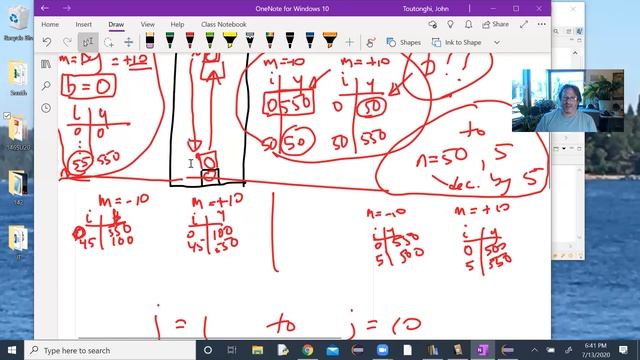Image resolution: width=640 pixels, height=360 pixels.
Task: Open notifications bell in OneNote
Action: (468, 24)
